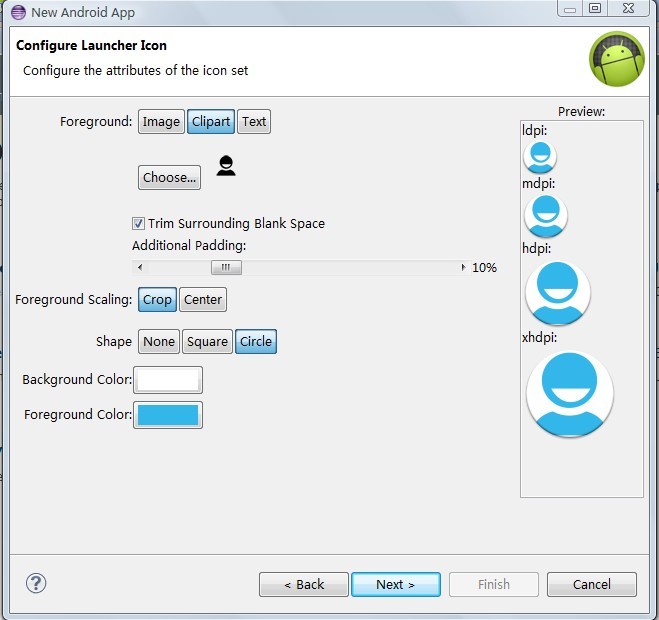Click the Preview: label
This screenshot has width=659, height=620.
click(582, 112)
